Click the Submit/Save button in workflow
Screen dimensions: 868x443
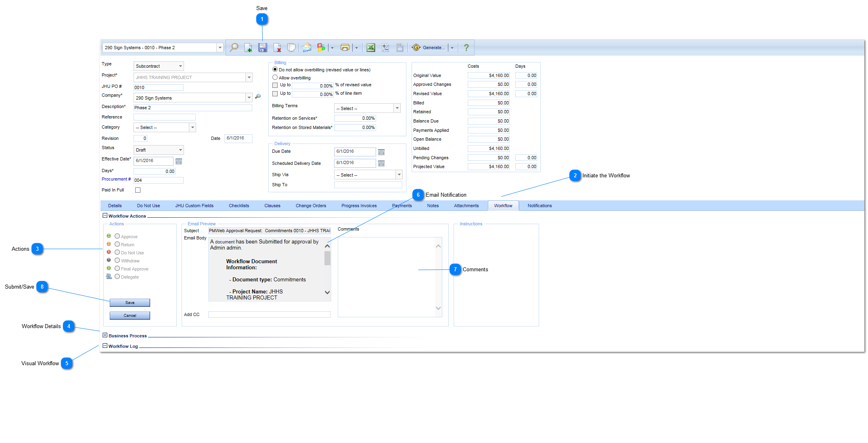130,302
